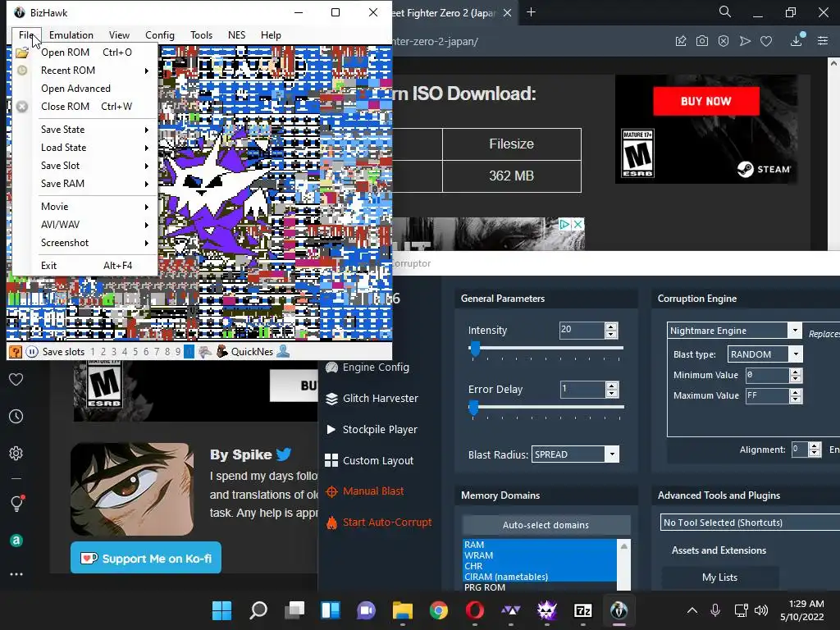Click the browser search magnifier icon
840x630 pixels.
pos(725,11)
